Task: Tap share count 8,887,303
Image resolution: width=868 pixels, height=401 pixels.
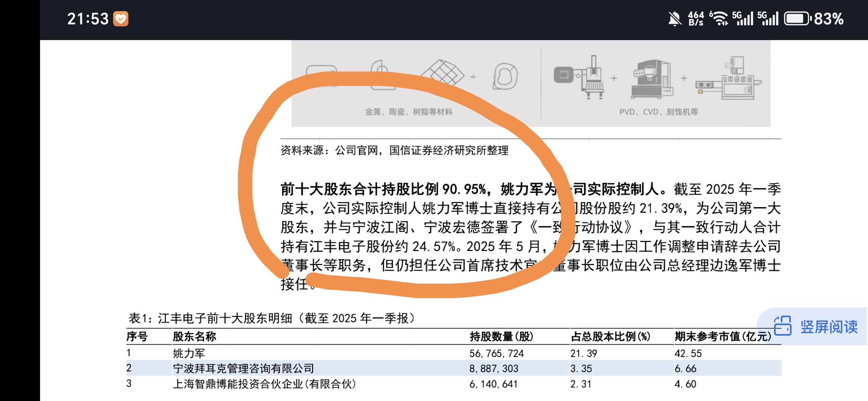Action: tap(494, 368)
